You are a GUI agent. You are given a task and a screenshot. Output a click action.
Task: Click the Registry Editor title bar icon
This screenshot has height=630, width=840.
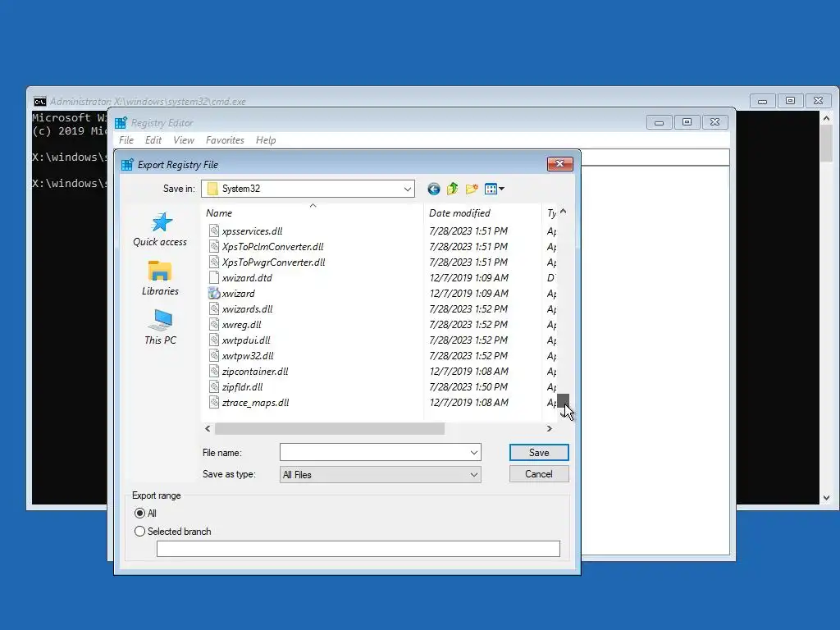coord(121,123)
